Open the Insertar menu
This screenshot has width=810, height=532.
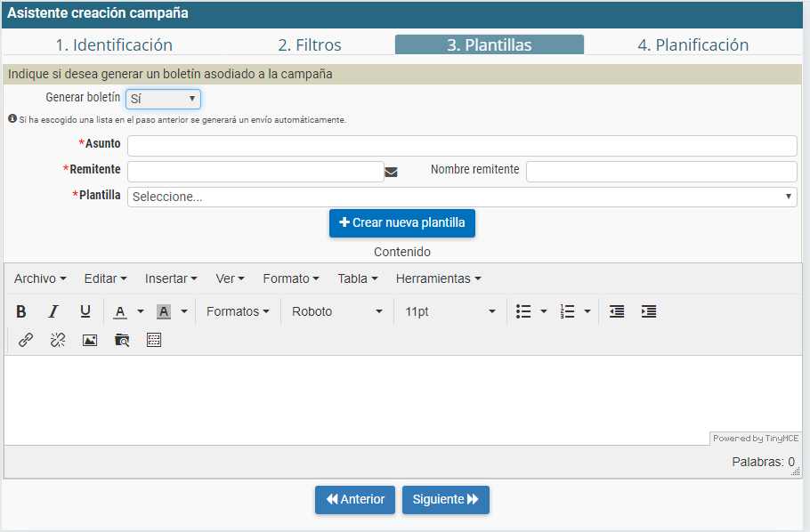point(171,279)
